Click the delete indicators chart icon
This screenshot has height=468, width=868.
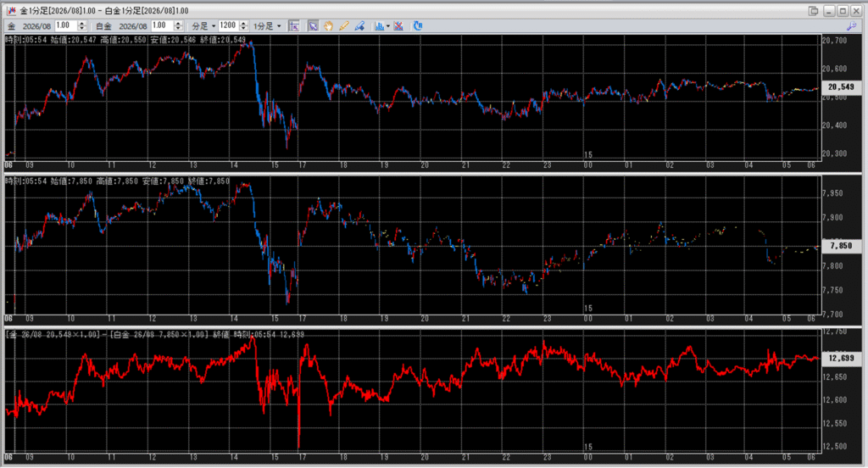click(398, 25)
